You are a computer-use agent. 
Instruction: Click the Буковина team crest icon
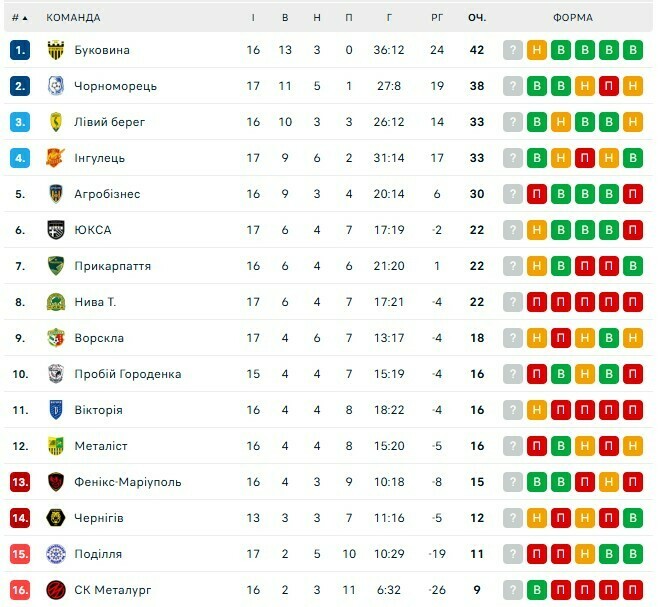(56, 50)
